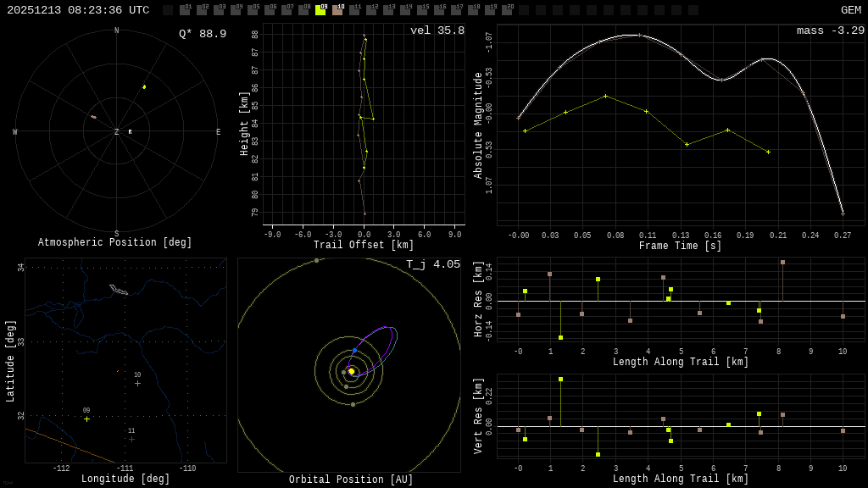
Task: Click the GEM shower label
Action: (x=850, y=10)
